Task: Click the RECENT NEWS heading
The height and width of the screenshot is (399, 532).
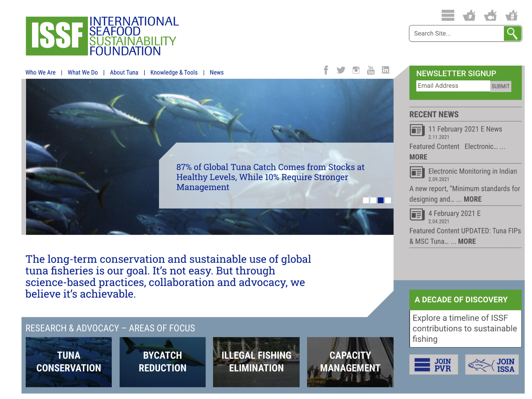Action: pos(434,115)
